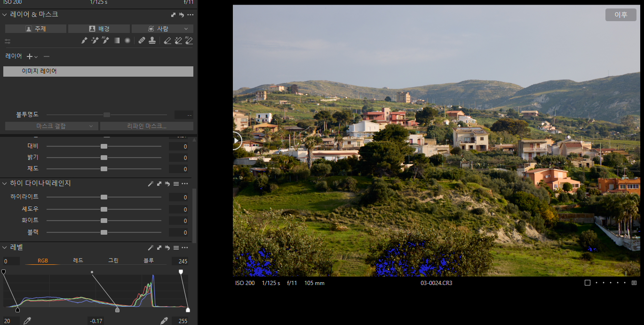Create a 배경 background mask
Viewport: 644px width, 325px height.
pos(99,29)
